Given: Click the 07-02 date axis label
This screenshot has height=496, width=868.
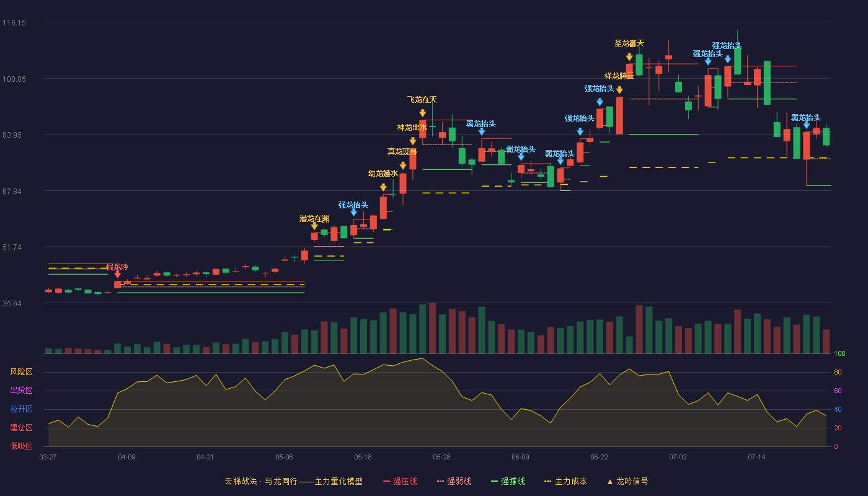Looking at the screenshot, I should 678,457.
